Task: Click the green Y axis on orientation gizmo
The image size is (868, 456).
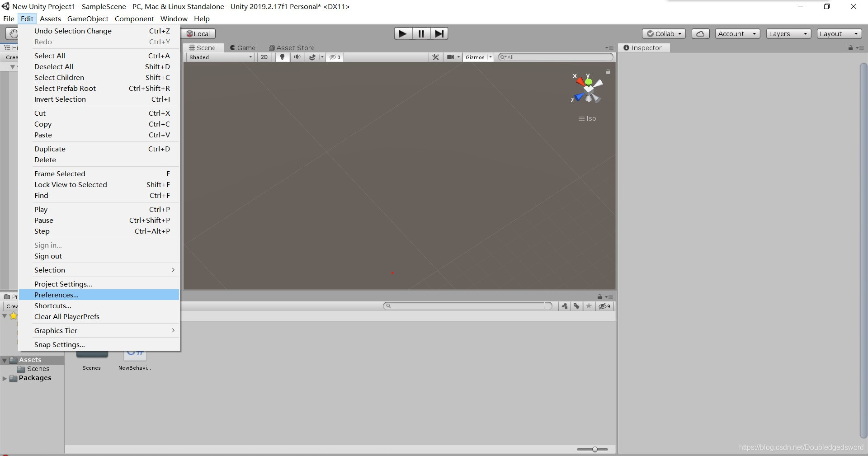Action: point(588,81)
